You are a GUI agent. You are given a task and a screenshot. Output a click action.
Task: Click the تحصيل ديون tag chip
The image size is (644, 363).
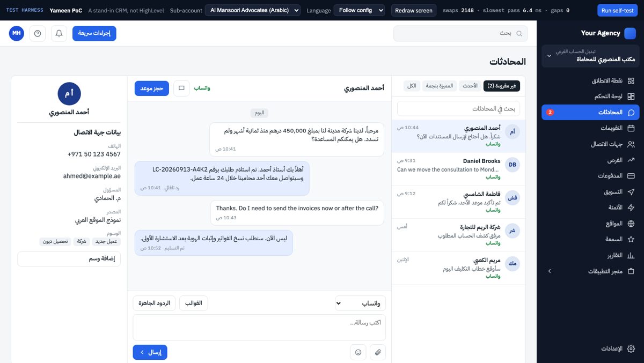pos(55,242)
